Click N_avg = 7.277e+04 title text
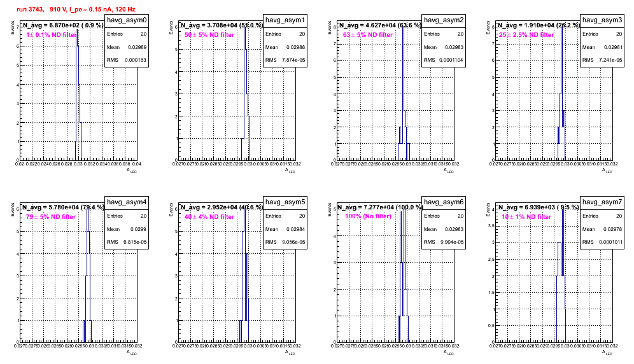This screenshot has width=634, height=364. tap(380, 207)
